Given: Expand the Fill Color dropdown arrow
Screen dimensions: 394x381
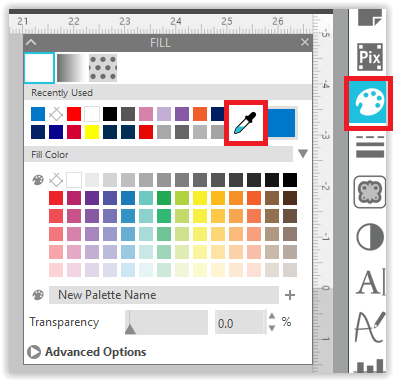Looking at the screenshot, I should tap(303, 154).
